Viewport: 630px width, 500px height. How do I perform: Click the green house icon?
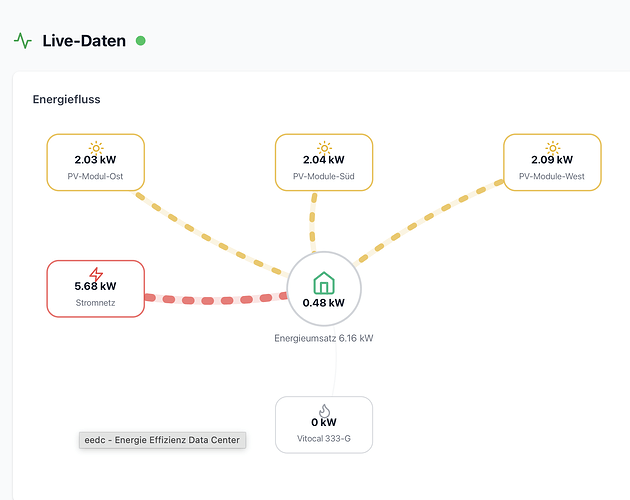[x=324, y=283]
